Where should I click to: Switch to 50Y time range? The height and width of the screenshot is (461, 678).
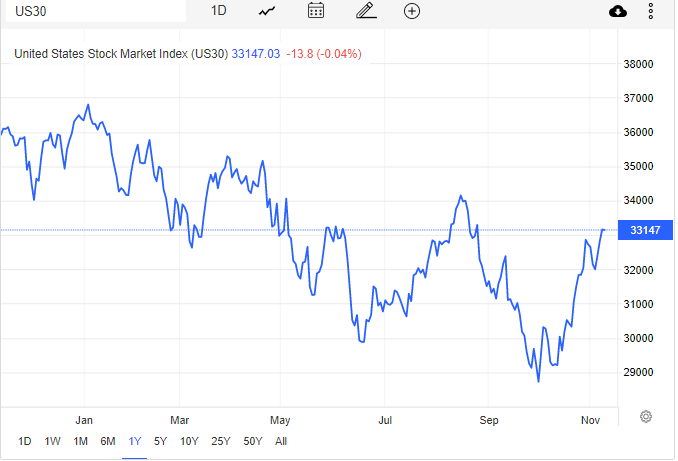[x=253, y=441]
